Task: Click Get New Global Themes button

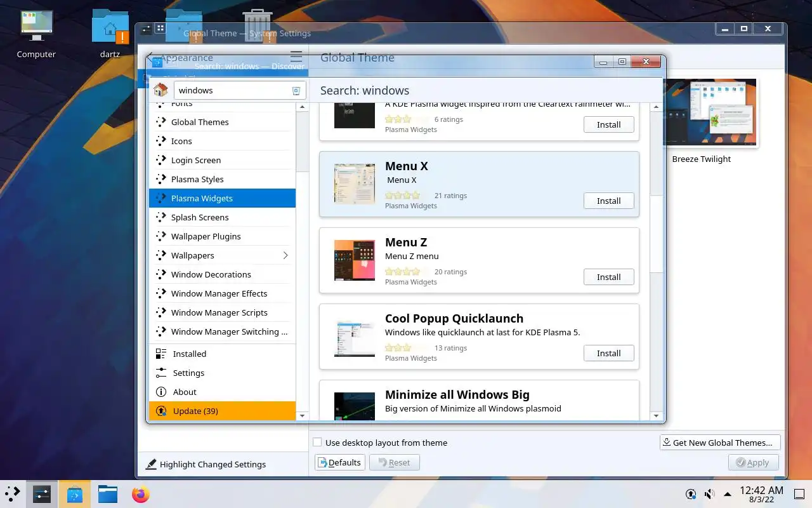Action: 720,443
